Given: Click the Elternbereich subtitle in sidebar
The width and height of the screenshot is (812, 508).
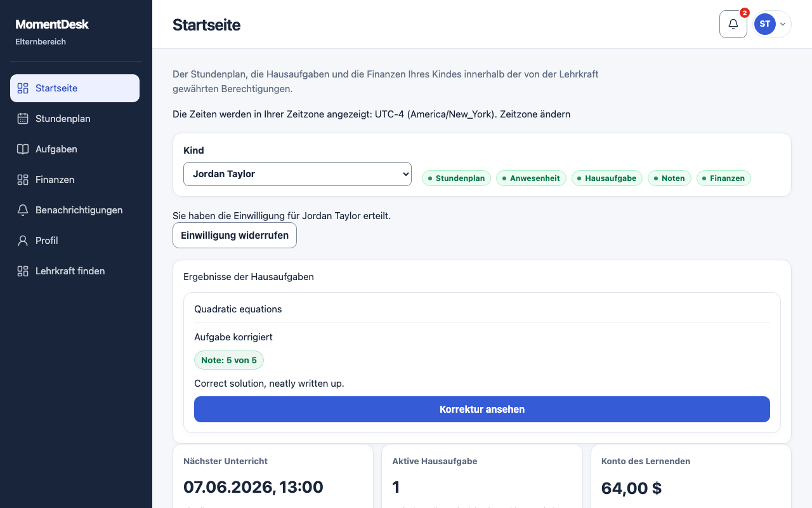Looking at the screenshot, I should click(41, 42).
